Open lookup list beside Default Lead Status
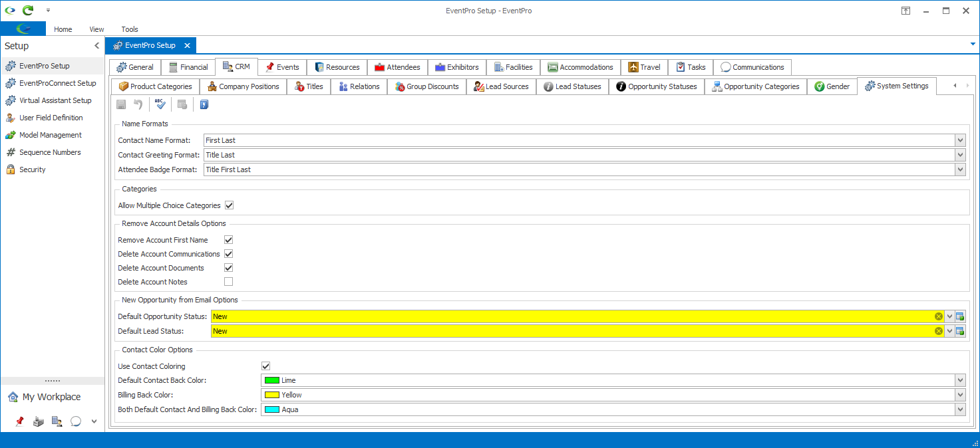Viewport: 980px width, 448px height. (960, 331)
